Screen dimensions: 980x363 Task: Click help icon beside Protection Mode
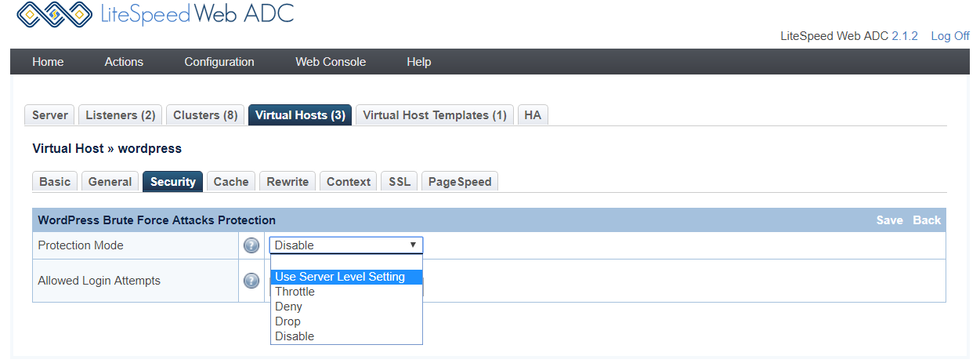[x=251, y=245]
